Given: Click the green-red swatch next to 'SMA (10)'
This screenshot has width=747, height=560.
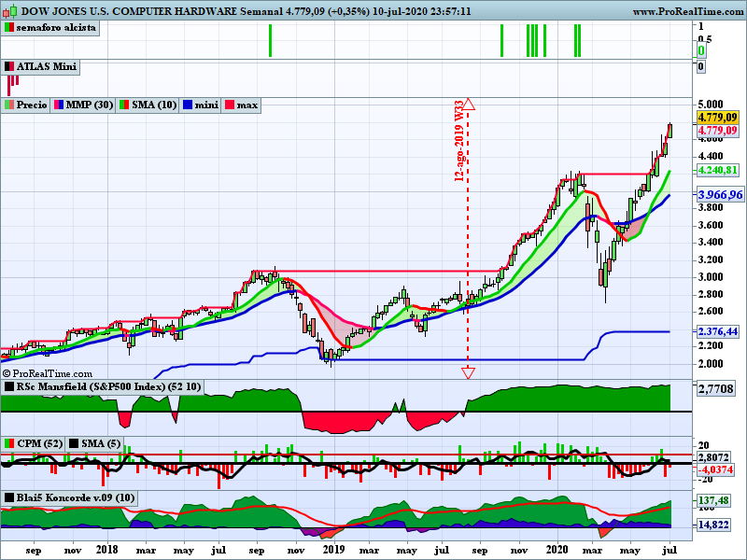Looking at the screenshot, I should [x=124, y=105].
